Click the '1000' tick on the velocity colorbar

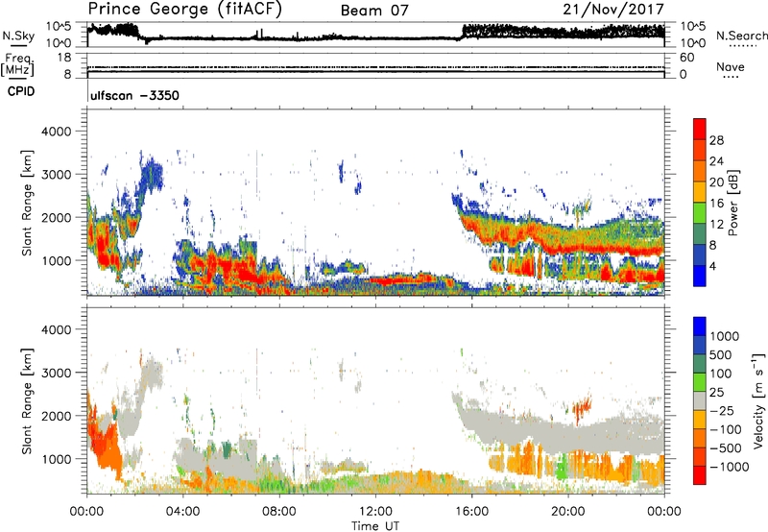coord(725,336)
